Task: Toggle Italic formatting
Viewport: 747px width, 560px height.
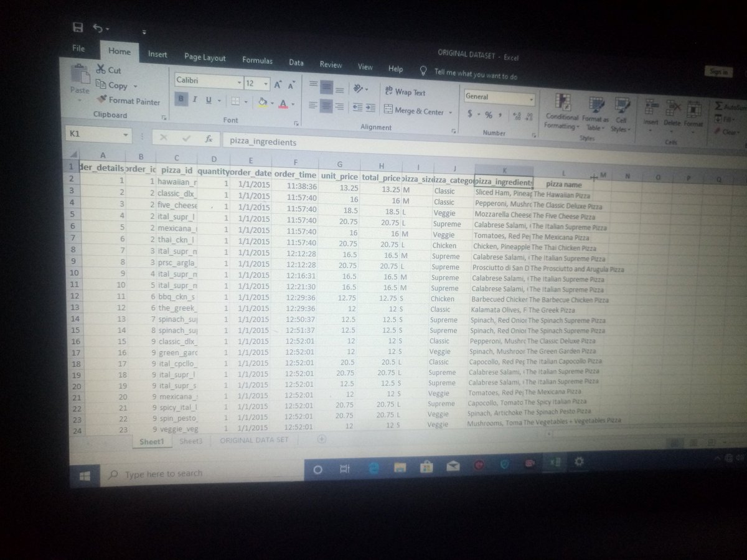Action: coord(195,100)
